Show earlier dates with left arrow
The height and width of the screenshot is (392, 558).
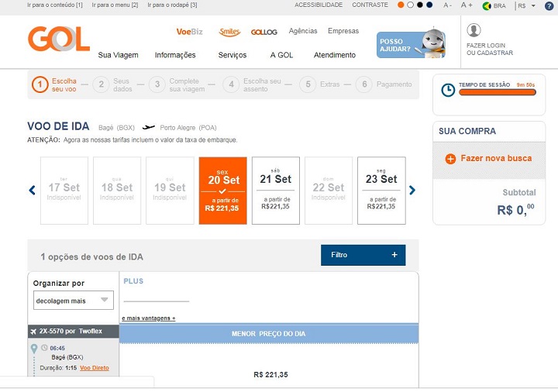point(32,191)
